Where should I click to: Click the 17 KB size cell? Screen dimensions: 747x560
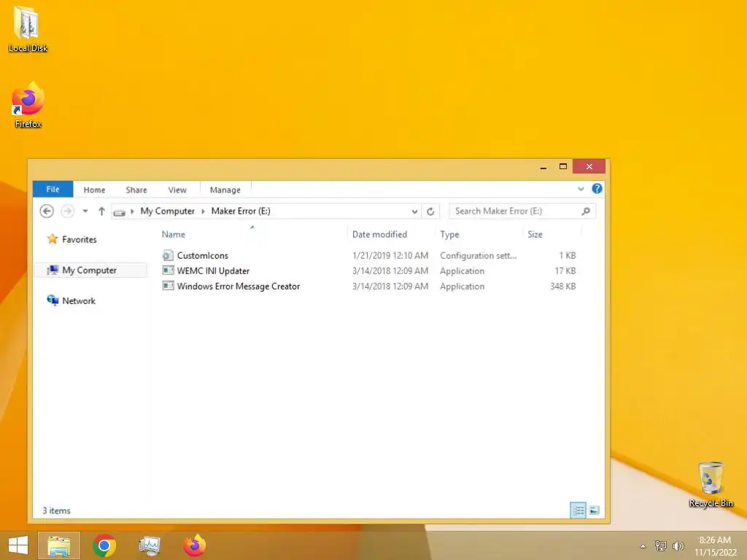[x=565, y=271]
